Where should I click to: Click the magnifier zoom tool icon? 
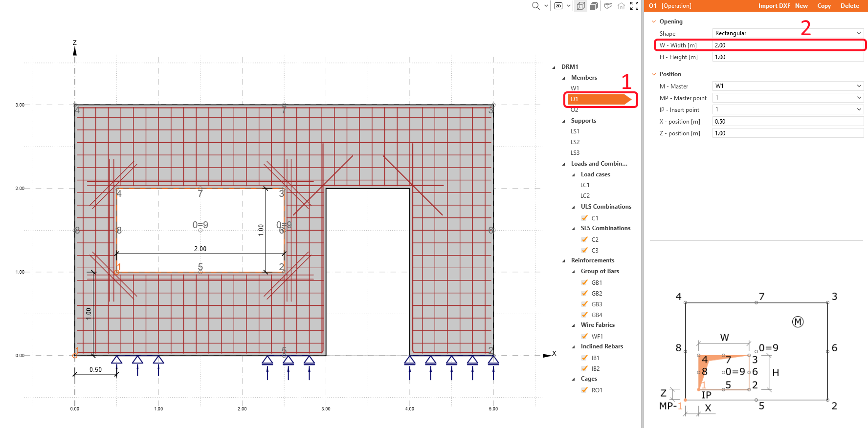(535, 6)
